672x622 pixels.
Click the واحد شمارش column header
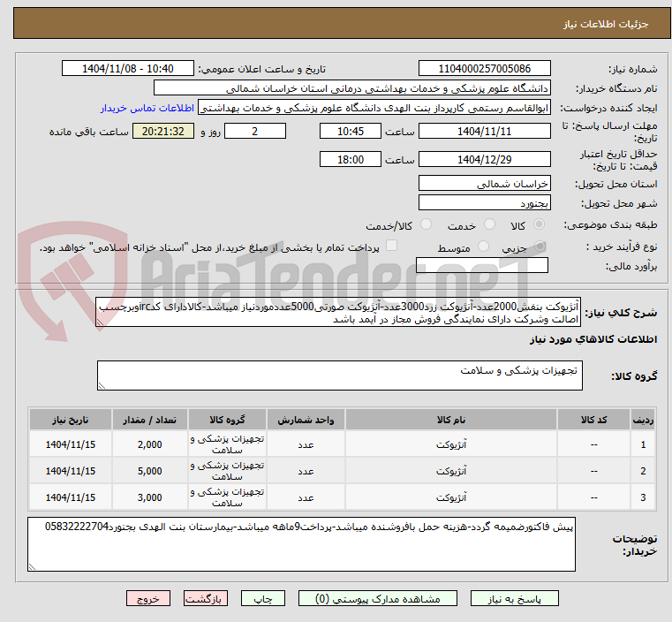[x=306, y=420]
